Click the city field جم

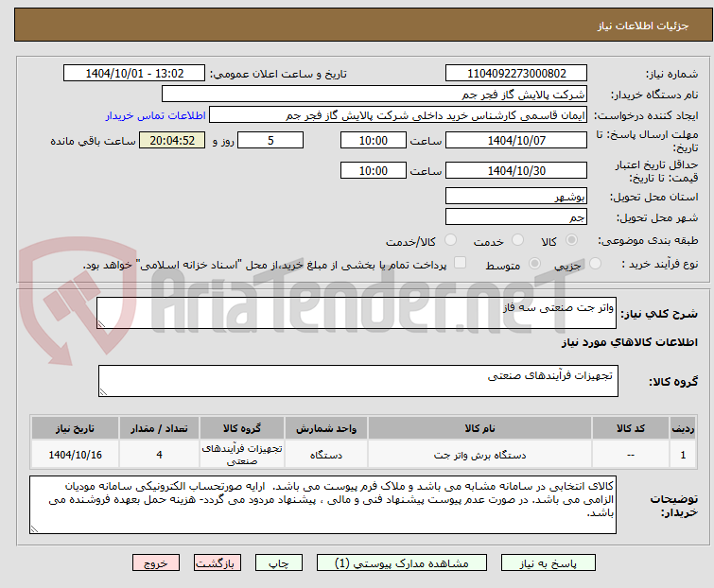tap(516, 217)
